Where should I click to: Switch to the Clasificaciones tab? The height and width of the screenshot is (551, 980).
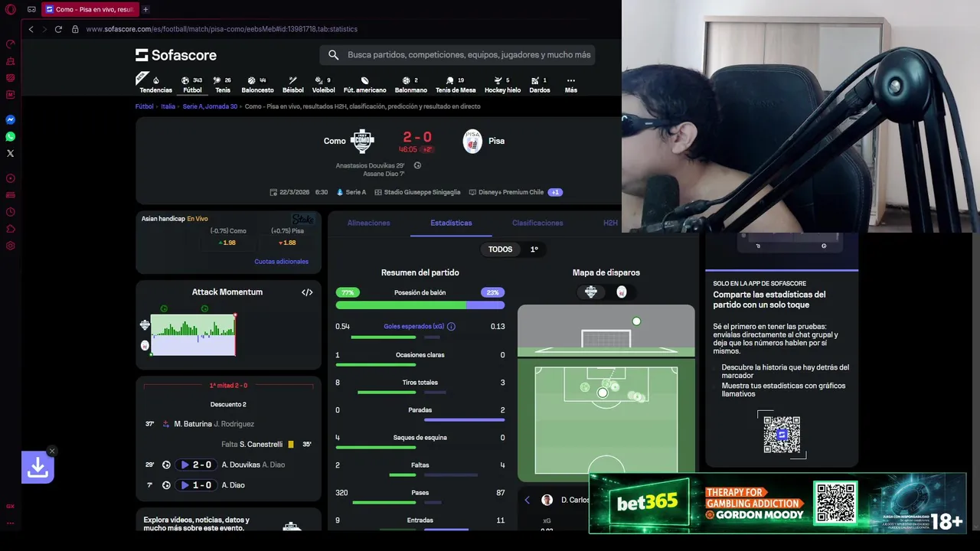click(537, 223)
